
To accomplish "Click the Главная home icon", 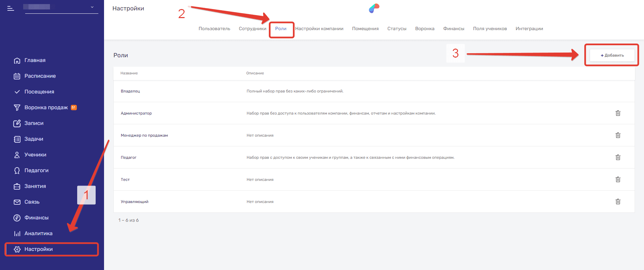I will coord(17,61).
